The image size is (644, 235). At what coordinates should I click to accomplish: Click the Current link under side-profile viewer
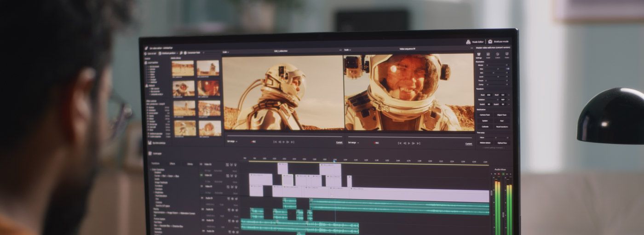point(339,143)
